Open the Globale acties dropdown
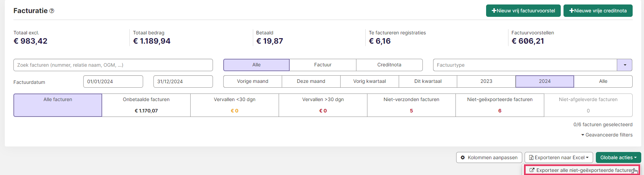644x175 pixels. 618,157
